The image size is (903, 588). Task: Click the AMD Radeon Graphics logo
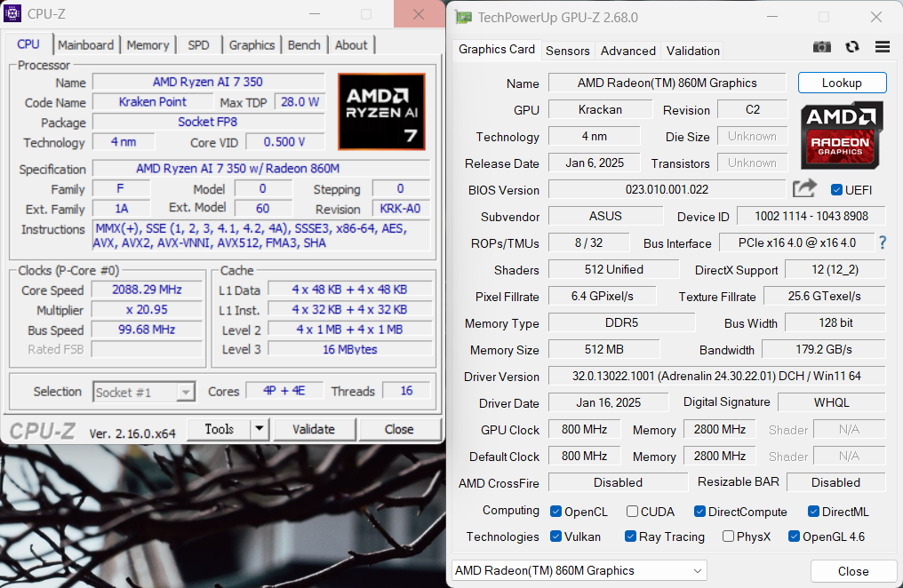842,135
